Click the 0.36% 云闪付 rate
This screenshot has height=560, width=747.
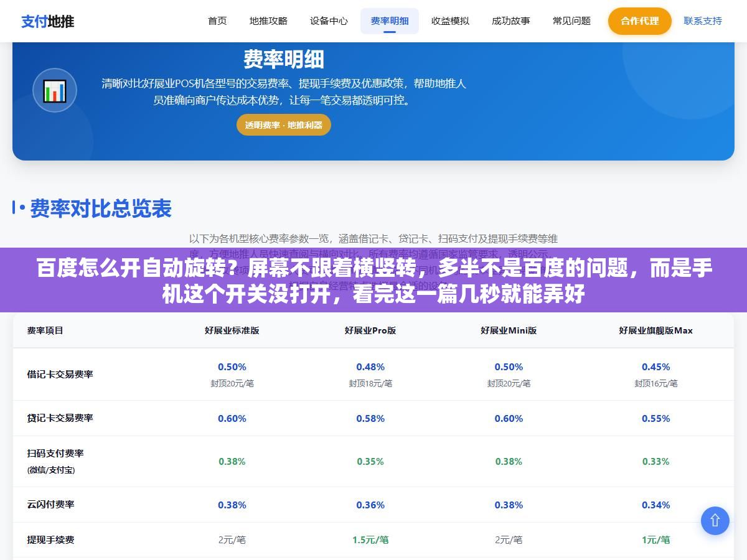tap(370, 505)
